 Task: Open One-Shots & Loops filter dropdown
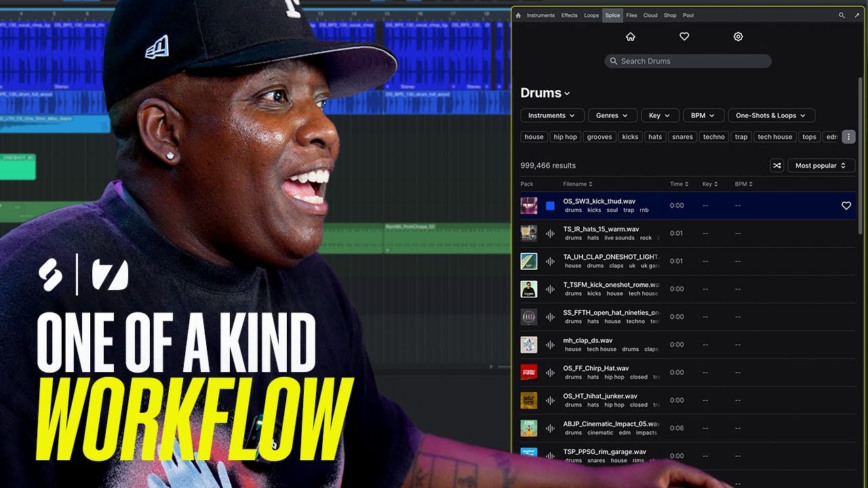click(772, 115)
